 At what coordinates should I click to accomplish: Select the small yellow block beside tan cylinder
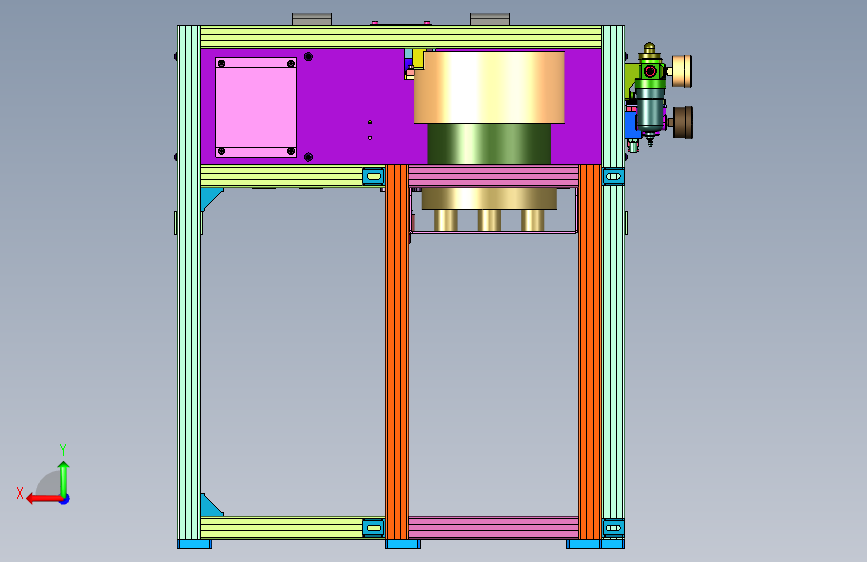(x=419, y=59)
